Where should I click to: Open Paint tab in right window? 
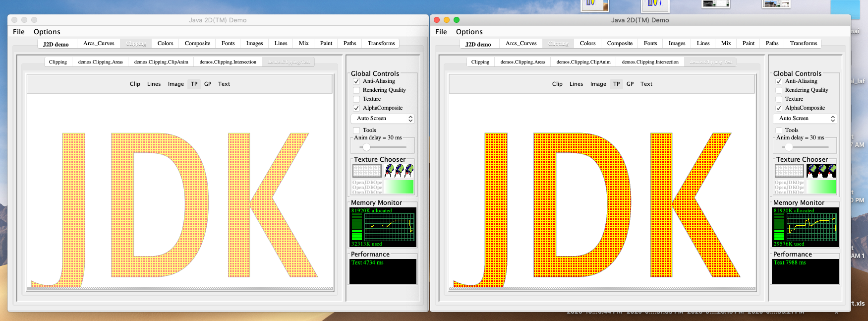pos(749,44)
